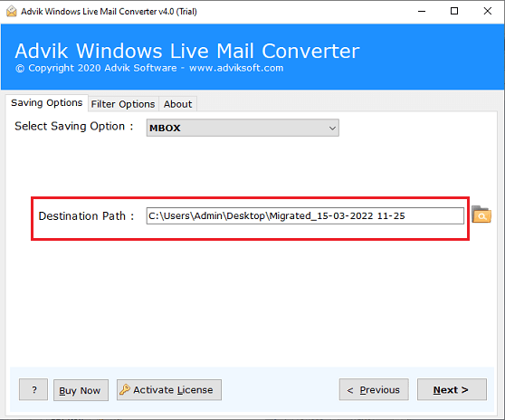The height and width of the screenshot is (420, 505).
Task: Click the Advik envelope app icon in title bar
Action: point(11,11)
